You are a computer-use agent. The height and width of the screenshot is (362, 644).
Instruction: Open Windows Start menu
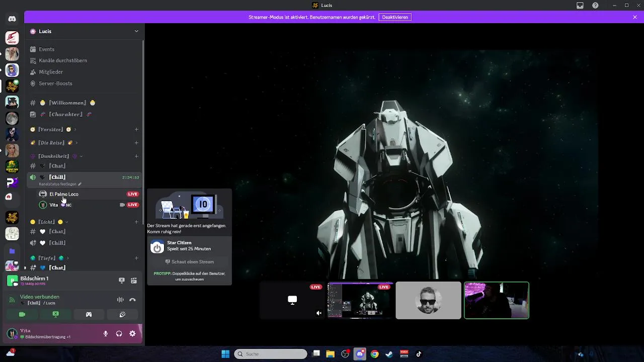(x=225, y=354)
